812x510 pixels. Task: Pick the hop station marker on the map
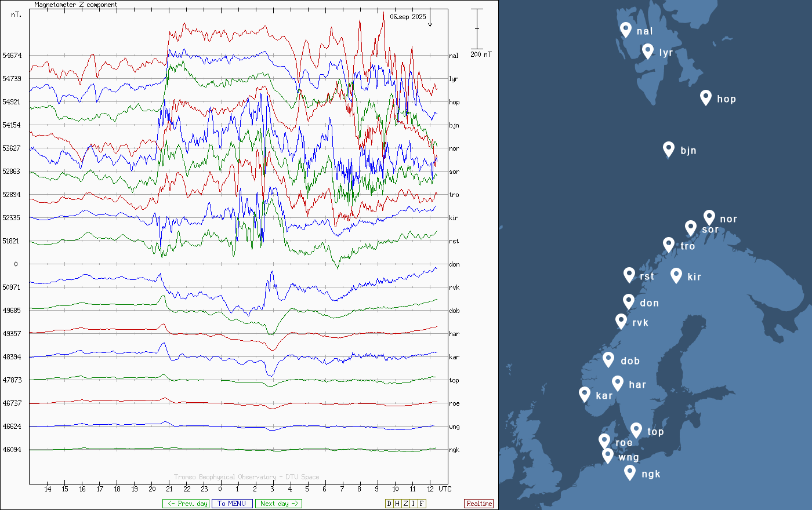[x=706, y=97]
